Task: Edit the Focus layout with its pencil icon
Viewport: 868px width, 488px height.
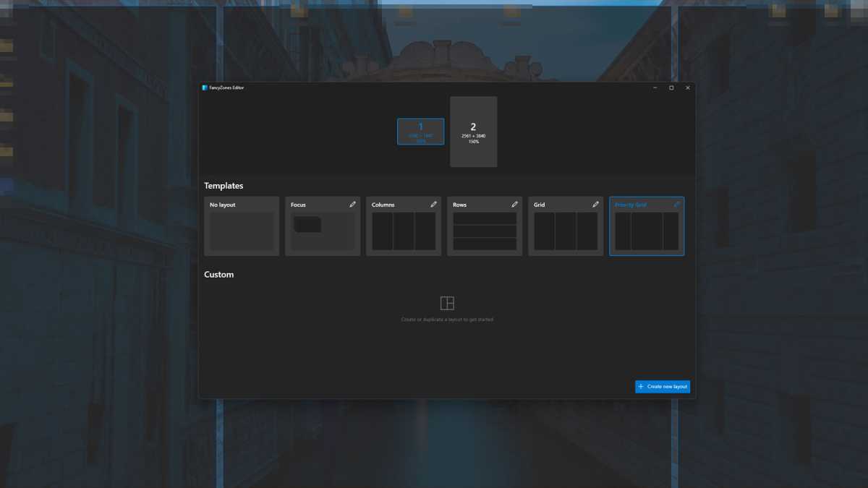Action: point(352,205)
